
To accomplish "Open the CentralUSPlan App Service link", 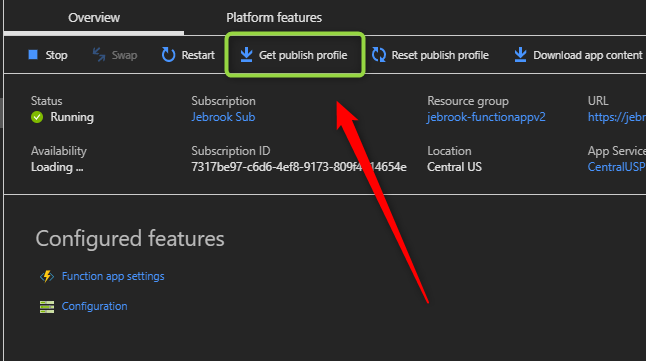I will (617, 167).
